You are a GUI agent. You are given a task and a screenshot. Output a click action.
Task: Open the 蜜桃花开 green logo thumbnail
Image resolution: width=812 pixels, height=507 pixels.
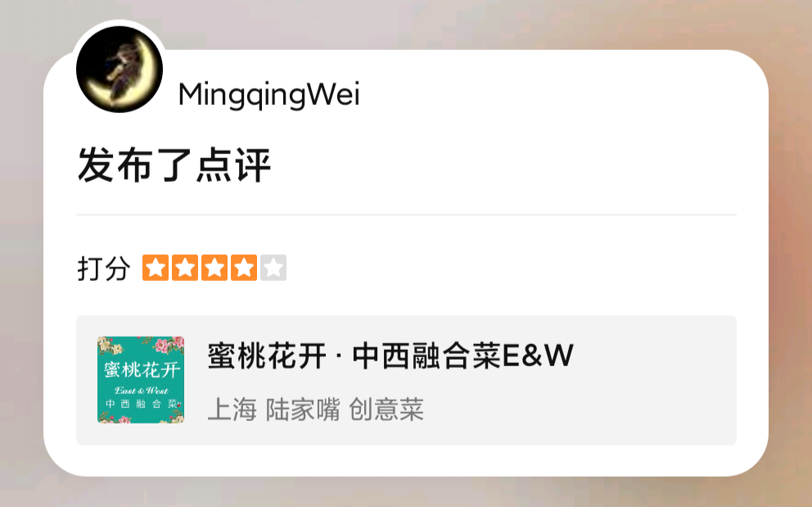pyautogui.click(x=141, y=379)
